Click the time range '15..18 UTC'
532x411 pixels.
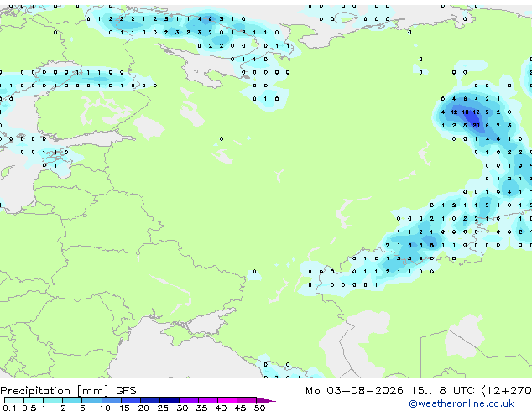[443, 391]
